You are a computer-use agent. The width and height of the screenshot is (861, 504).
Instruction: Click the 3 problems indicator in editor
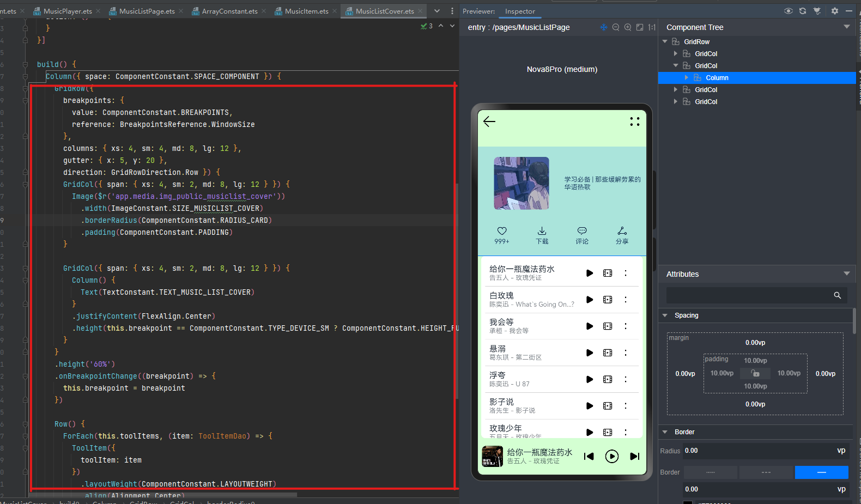[427, 26]
